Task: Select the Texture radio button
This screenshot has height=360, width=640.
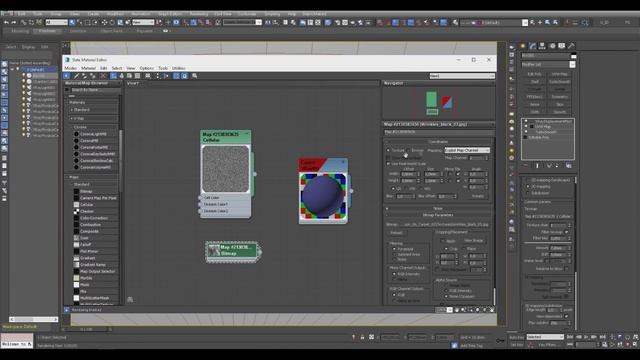Action: (388, 150)
